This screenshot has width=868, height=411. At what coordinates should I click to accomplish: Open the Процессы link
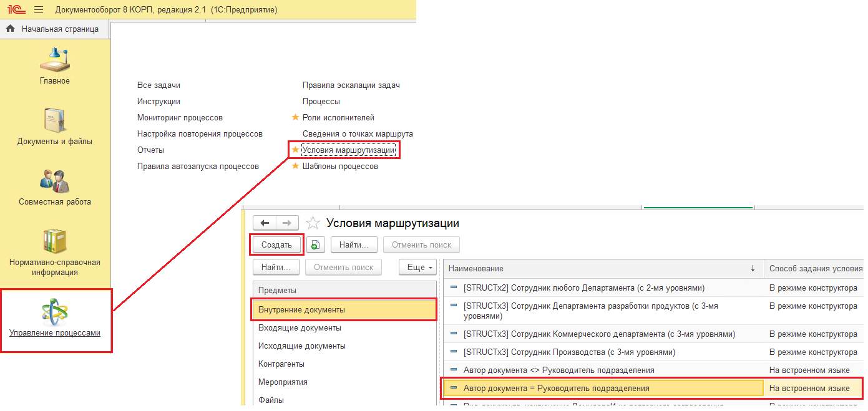[x=321, y=101]
